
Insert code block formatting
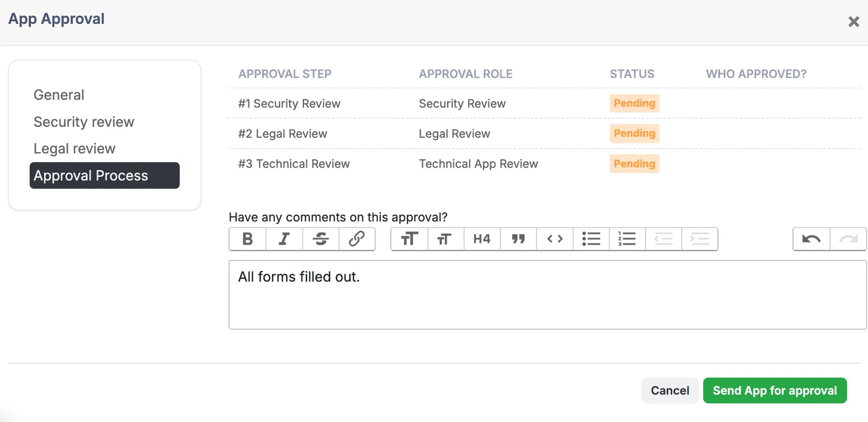coord(554,239)
